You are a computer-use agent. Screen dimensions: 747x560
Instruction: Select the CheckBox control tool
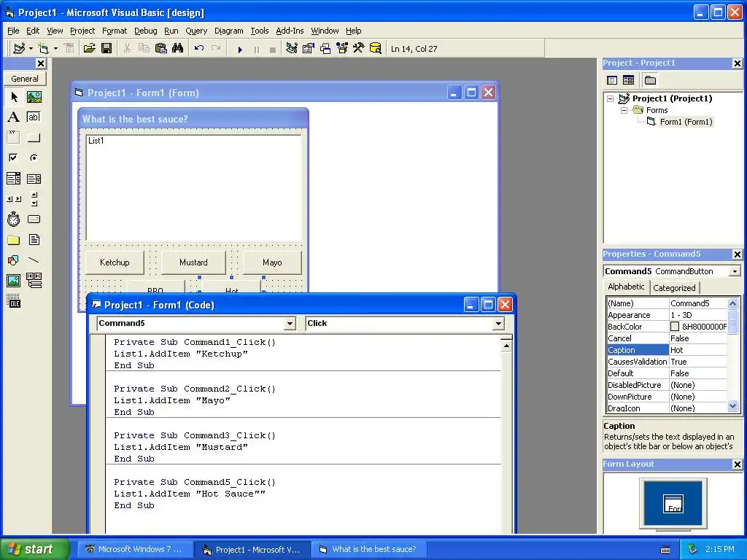coord(14,157)
